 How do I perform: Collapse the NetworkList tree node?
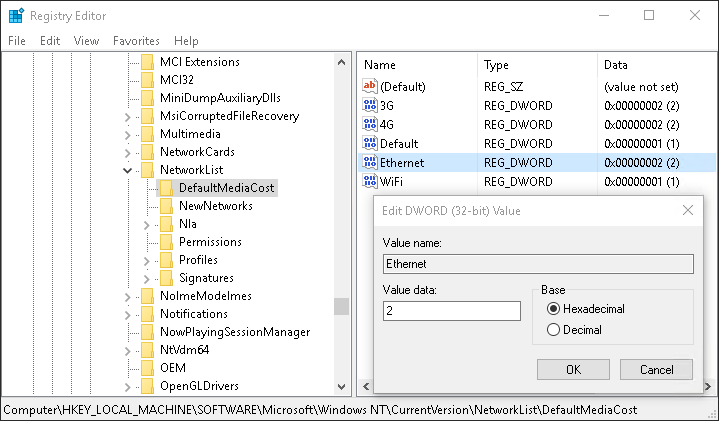click(x=127, y=170)
